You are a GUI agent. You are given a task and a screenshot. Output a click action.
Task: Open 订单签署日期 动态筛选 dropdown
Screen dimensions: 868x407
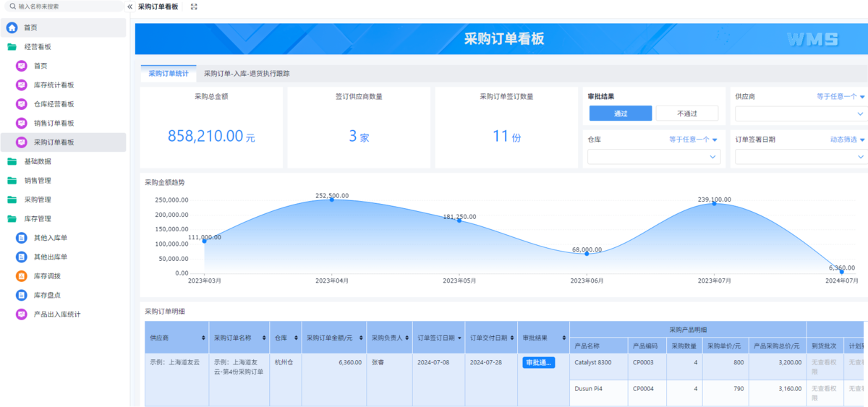click(x=847, y=140)
